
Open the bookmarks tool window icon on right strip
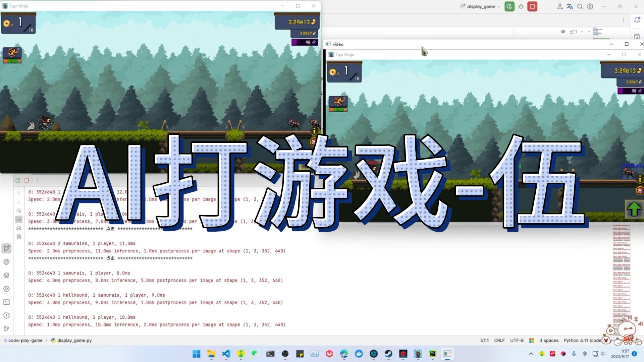pos(637,36)
